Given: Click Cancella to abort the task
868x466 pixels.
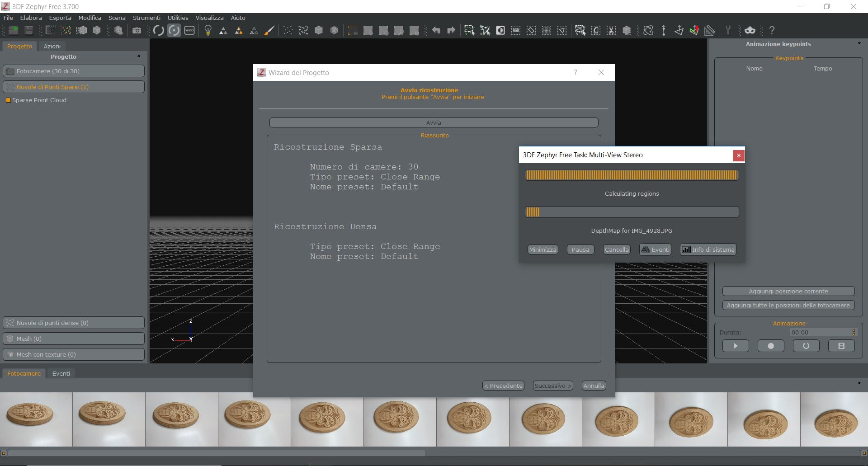Looking at the screenshot, I should [x=617, y=249].
